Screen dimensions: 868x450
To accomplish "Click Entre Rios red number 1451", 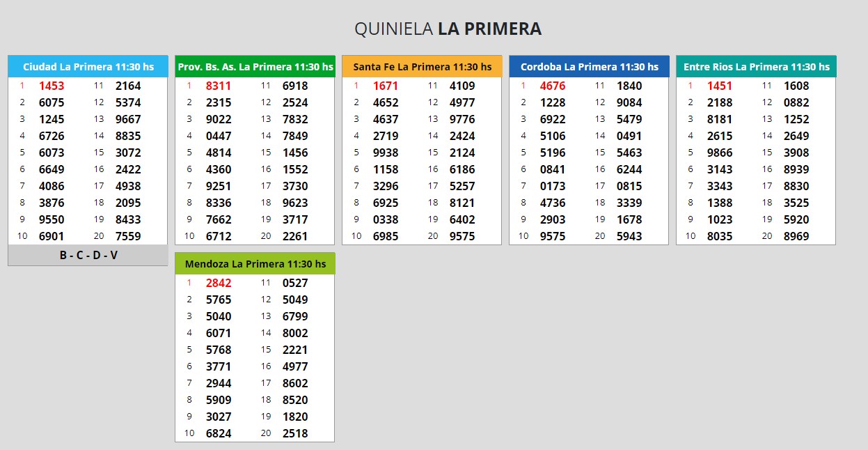I will (720, 86).
